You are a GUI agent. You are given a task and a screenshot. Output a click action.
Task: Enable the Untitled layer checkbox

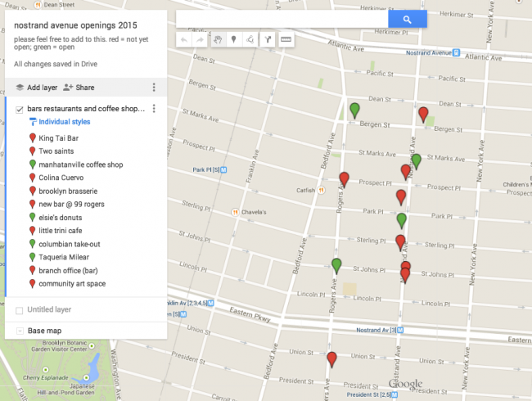click(x=20, y=310)
